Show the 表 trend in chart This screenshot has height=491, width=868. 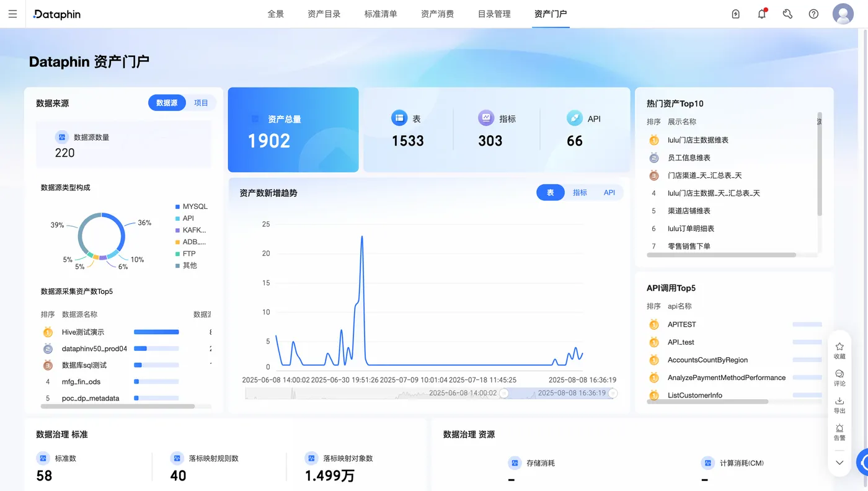(x=550, y=193)
